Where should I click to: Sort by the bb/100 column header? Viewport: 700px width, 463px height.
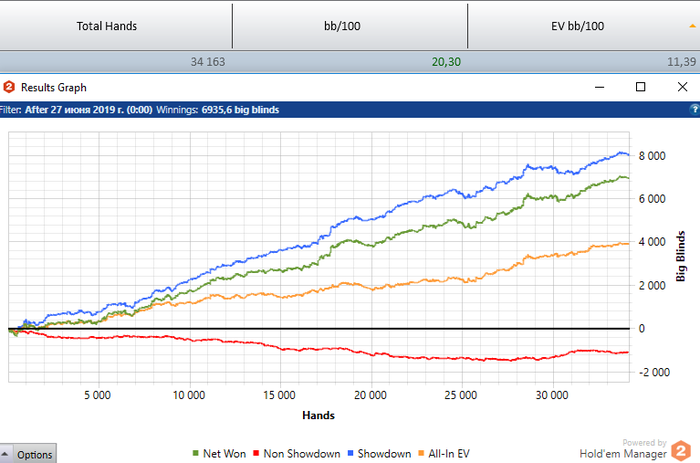point(350,26)
